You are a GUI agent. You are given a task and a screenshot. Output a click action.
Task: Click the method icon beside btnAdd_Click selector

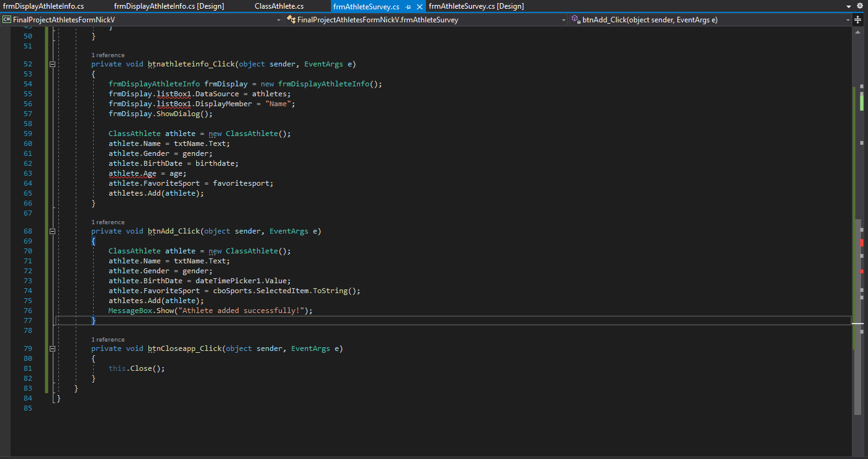pos(576,19)
